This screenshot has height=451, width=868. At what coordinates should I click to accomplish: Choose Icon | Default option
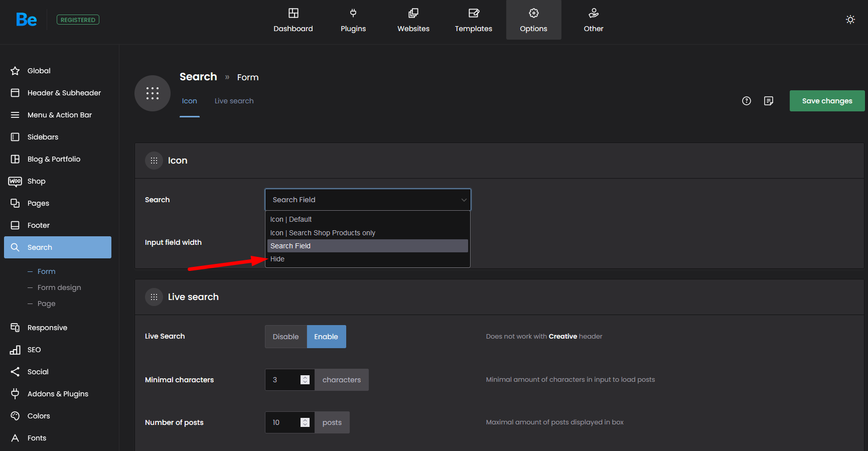(x=368, y=219)
